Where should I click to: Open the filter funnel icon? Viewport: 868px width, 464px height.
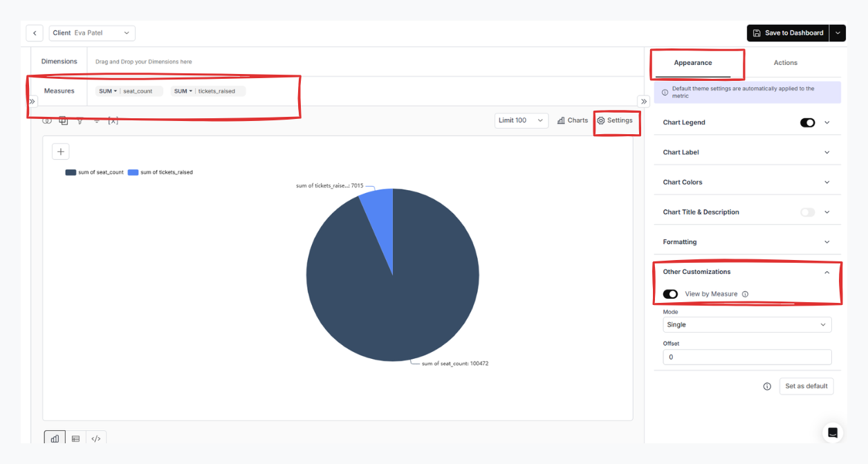pos(80,121)
